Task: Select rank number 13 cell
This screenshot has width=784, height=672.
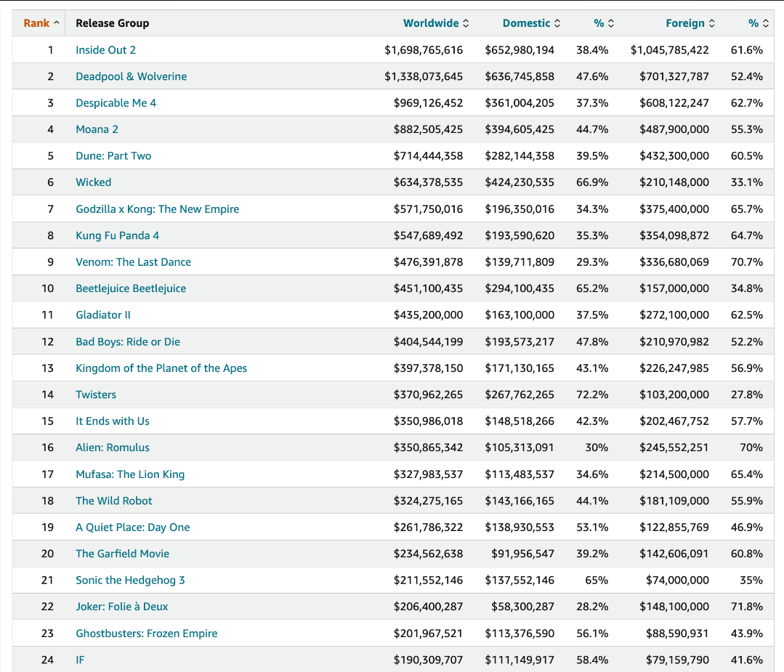Action: point(47,368)
